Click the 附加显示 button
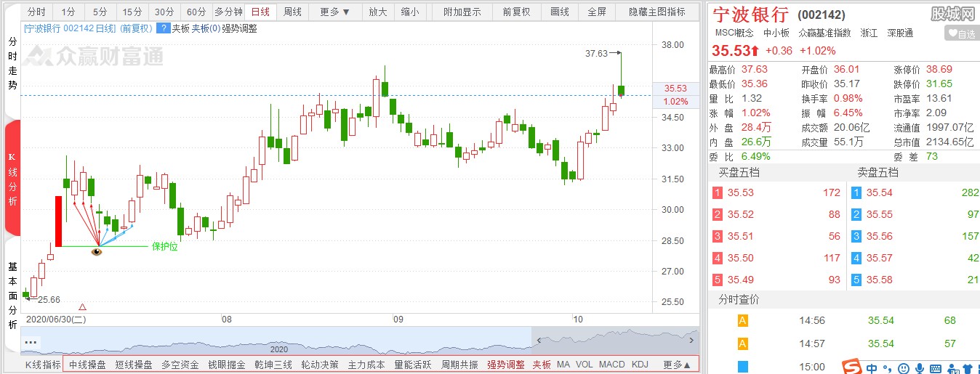 pos(462,12)
